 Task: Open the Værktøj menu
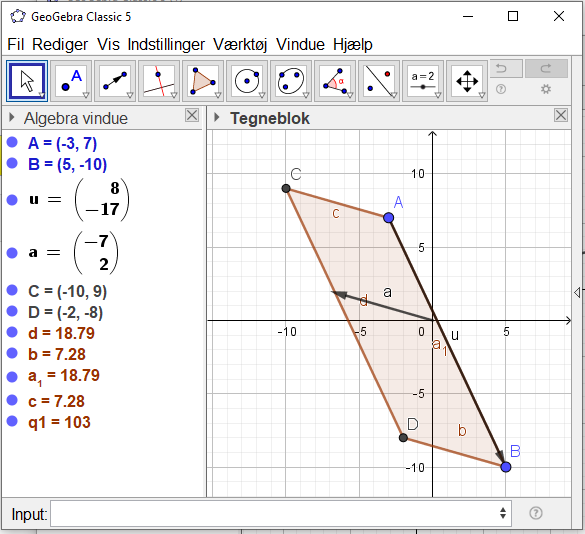click(x=240, y=44)
